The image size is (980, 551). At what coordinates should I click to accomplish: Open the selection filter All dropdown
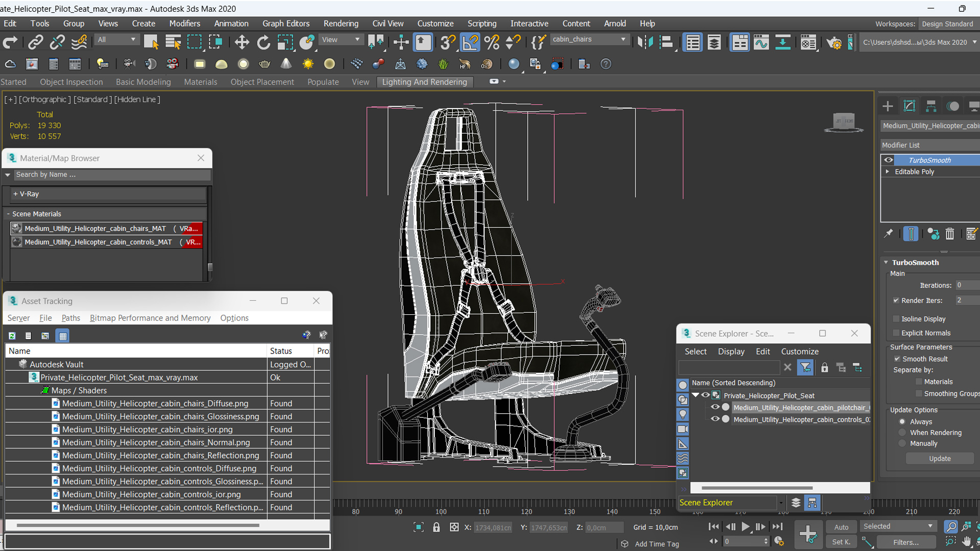(117, 40)
